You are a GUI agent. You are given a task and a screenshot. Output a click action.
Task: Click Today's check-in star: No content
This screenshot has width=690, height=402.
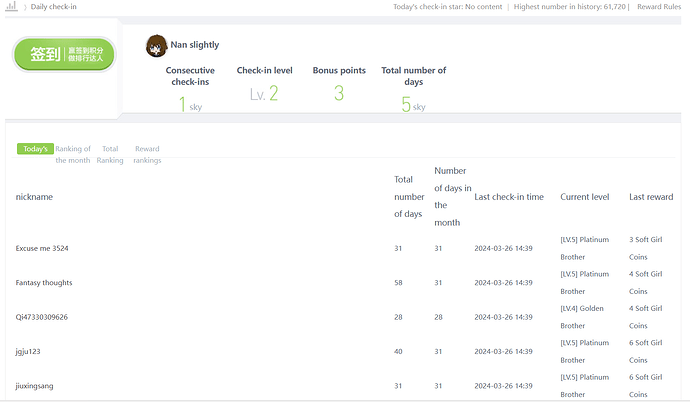(448, 7)
